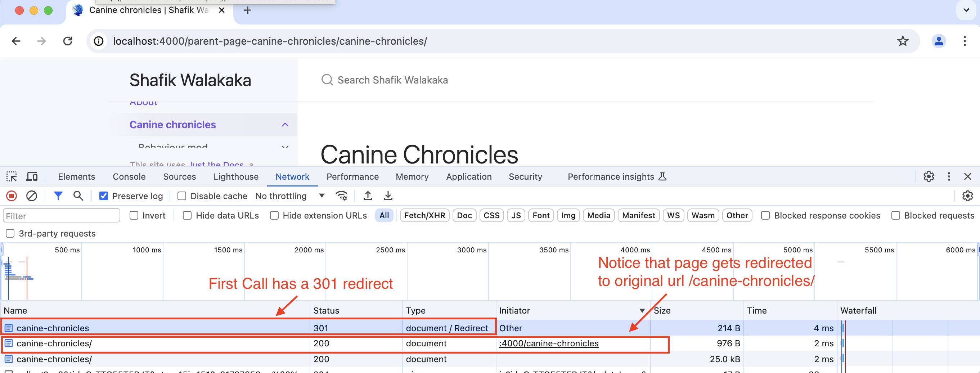Enable Disable cache checkbox
The image size is (980, 373).
click(x=182, y=196)
